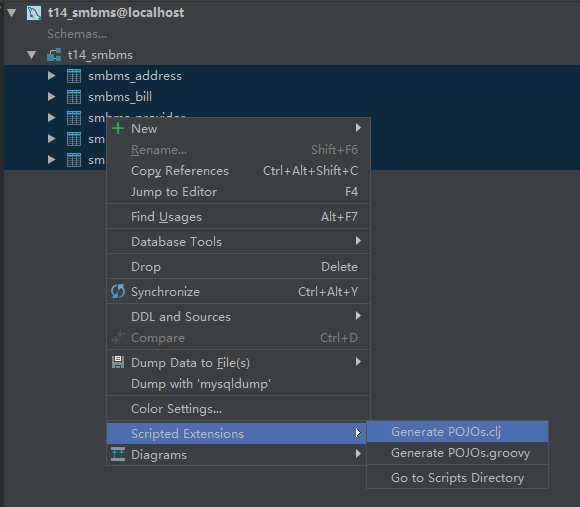Choose Generate POJOs.groovy from submenu
580x507 pixels.
tap(458, 453)
